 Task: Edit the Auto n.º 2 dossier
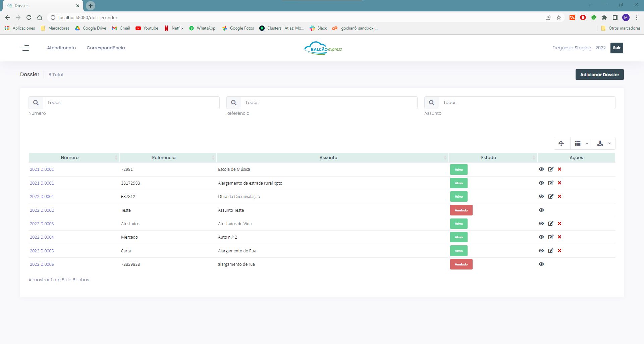(x=550, y=237)
